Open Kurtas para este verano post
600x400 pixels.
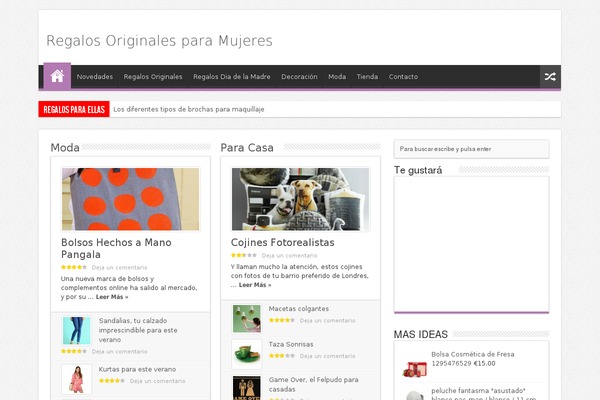click(x=137, y=369)
